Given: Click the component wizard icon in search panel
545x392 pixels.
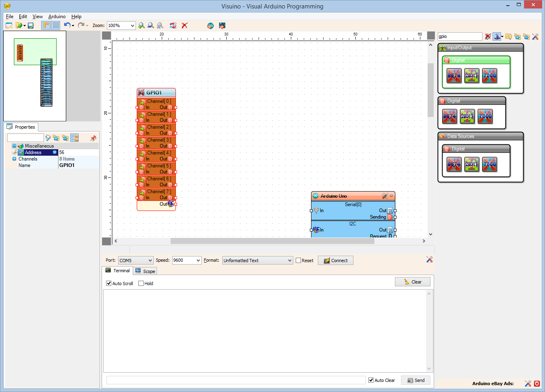Looking at the screenshot, I should click(497, 36).
